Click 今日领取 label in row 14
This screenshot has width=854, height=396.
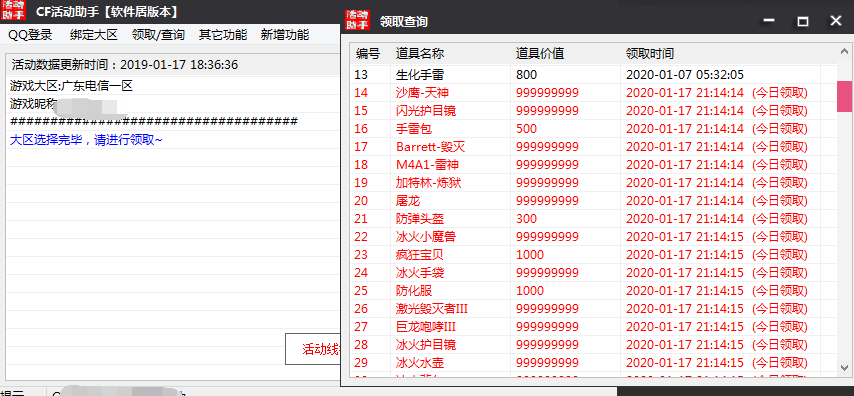pos(779,93)
